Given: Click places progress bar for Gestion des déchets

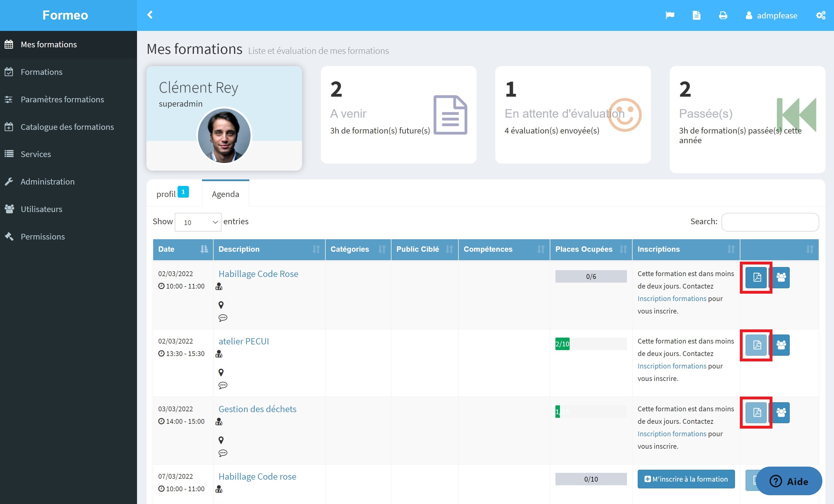Looking at the screenshot, I should click(591, 411).
